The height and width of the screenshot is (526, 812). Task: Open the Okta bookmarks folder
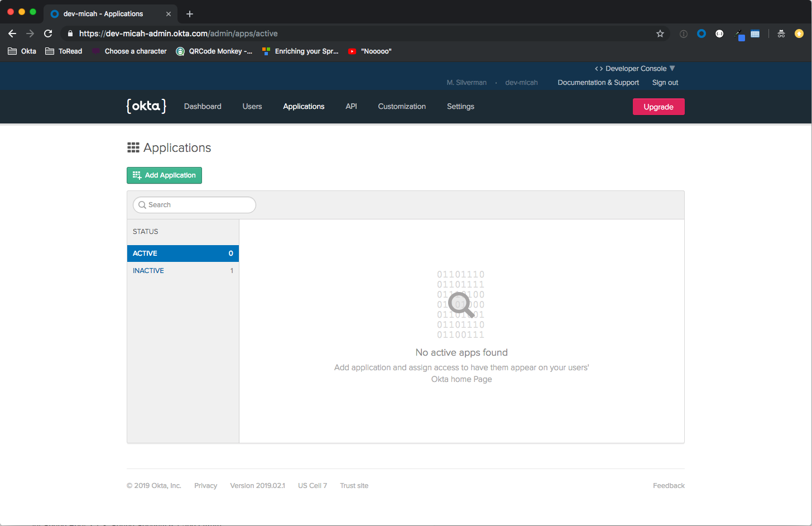click(22, 51)
